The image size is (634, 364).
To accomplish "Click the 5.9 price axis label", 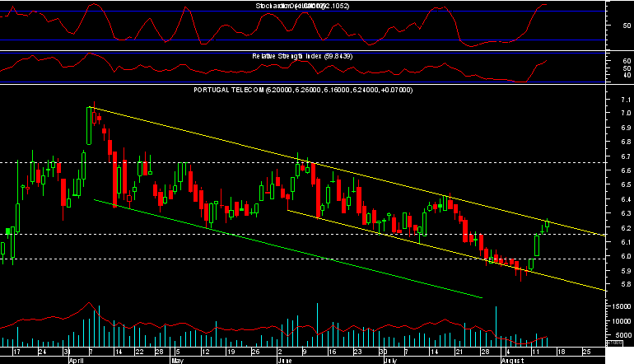I will [x=626, y=271].
